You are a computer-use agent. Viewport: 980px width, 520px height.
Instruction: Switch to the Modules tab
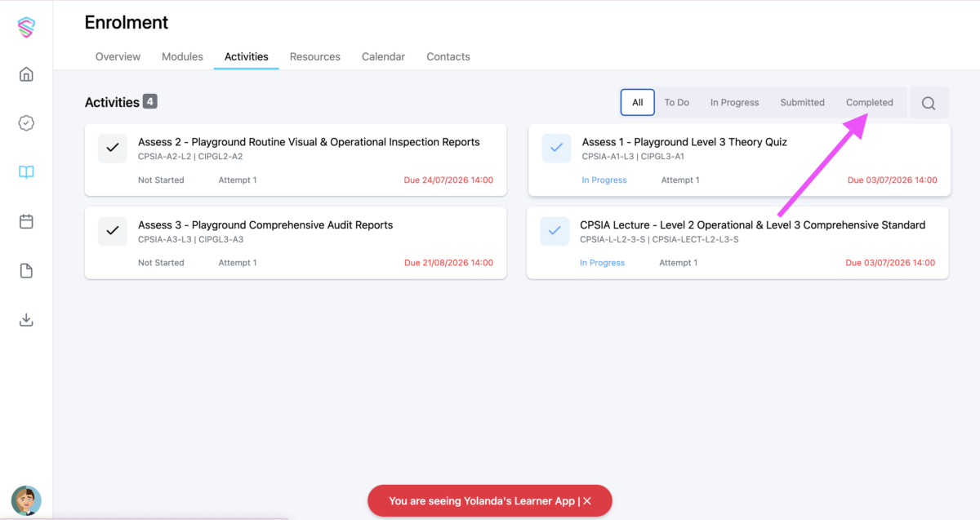pyautogui.click(x=182, y=56)
